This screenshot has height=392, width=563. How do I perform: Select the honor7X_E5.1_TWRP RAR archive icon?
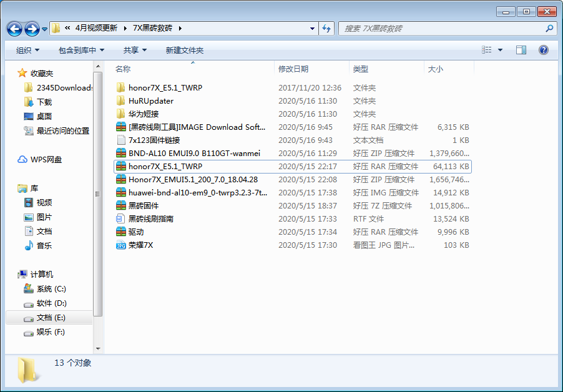point(121,166)
